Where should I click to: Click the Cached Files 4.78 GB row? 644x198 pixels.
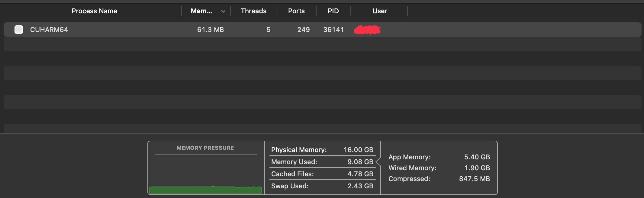click(x=322, y=174)
